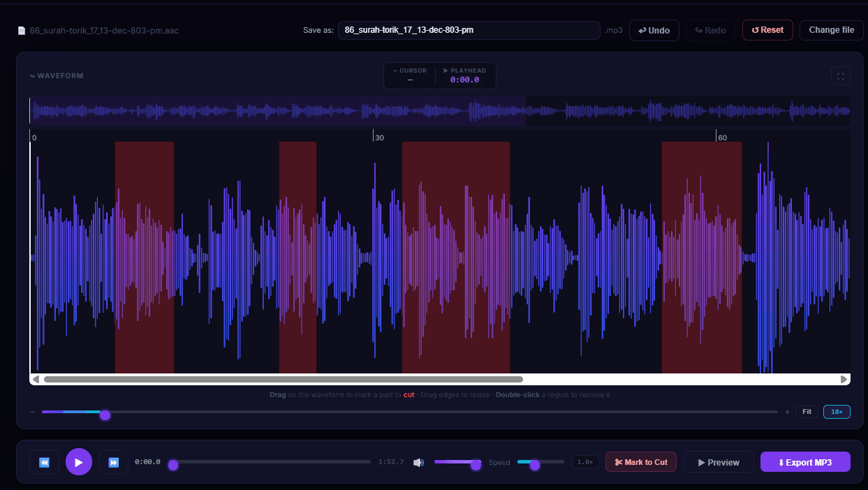This screenshot has width=868, height=490.
Task: Click the 30 second timeline marker
Action: 379,138
